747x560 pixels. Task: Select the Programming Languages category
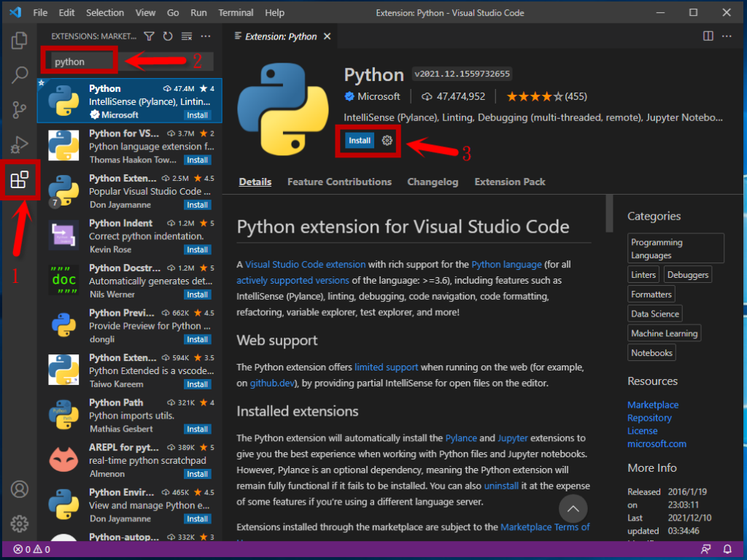click(x=676, y=248)
